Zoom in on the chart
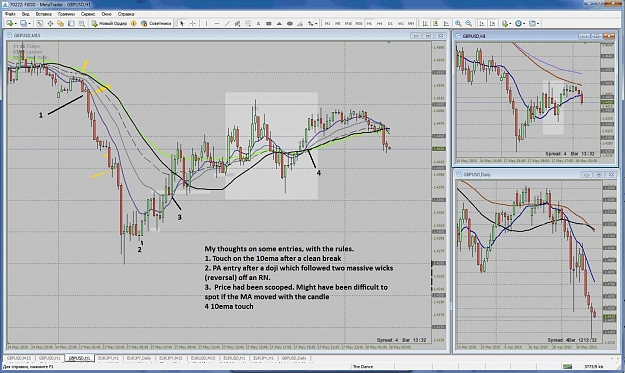This screenshot has height=373, width=625. point(458,24)
